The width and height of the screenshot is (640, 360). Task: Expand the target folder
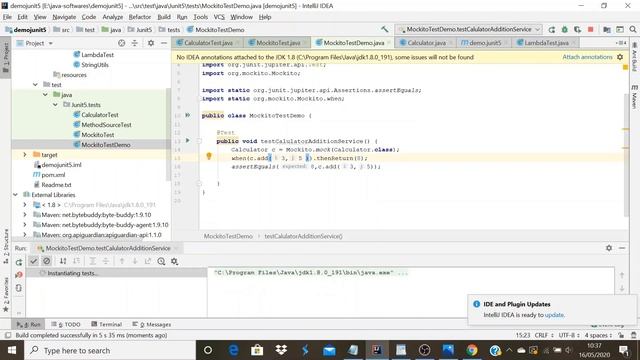coord(25,154)
